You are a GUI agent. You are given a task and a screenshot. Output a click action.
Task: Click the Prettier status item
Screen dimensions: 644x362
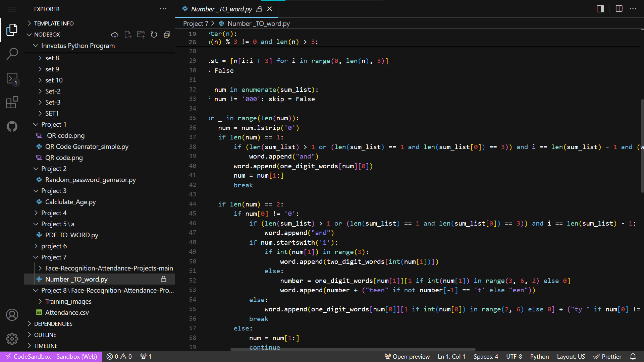click(607, 357)
